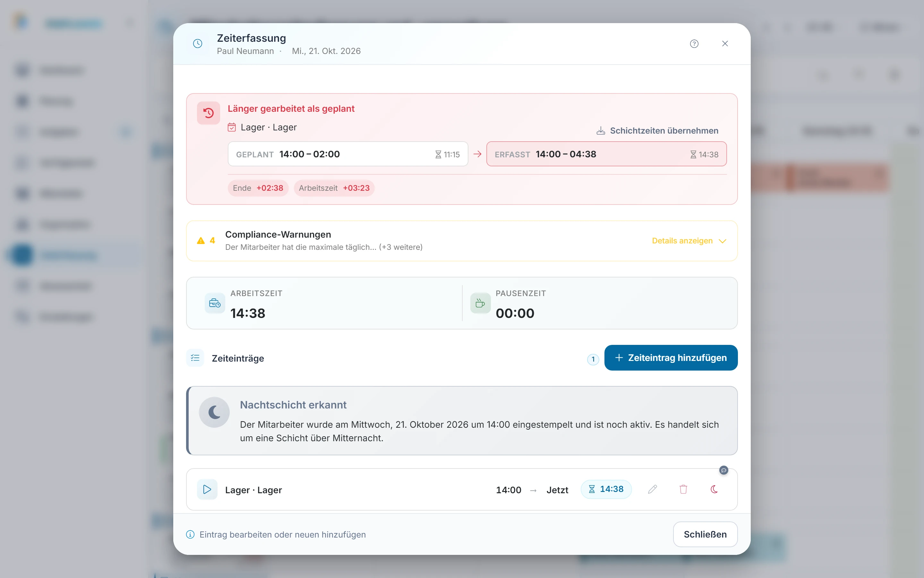
Task: Click the info icon in footer
Action: 190,534
